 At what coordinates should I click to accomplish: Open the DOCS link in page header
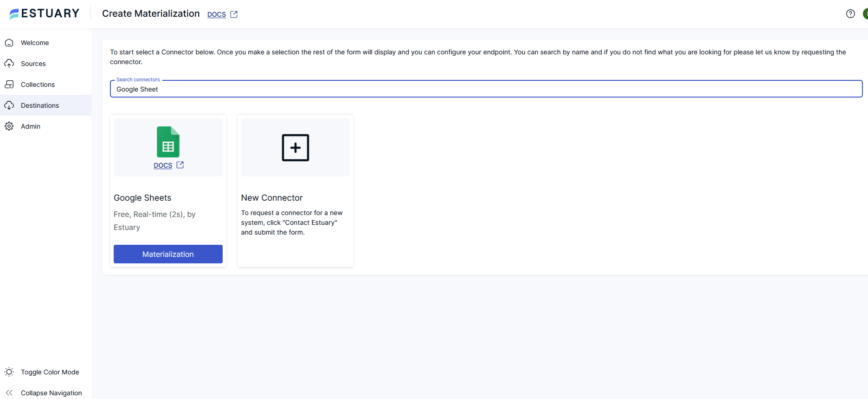pyautogui.click(x=217, y=14)
